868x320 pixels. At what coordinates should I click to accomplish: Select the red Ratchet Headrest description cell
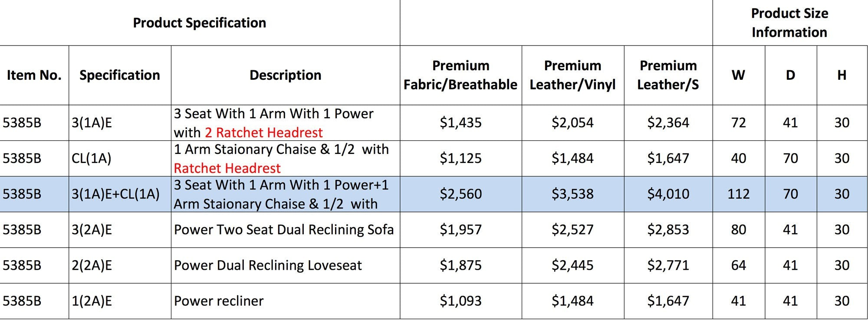tap(286, 158)
